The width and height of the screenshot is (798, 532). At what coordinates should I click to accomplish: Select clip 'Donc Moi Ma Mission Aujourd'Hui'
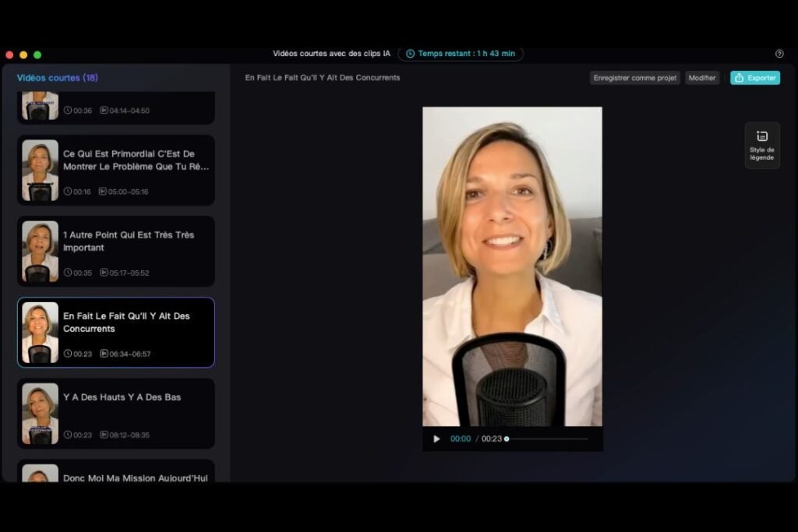click(116, 471)
